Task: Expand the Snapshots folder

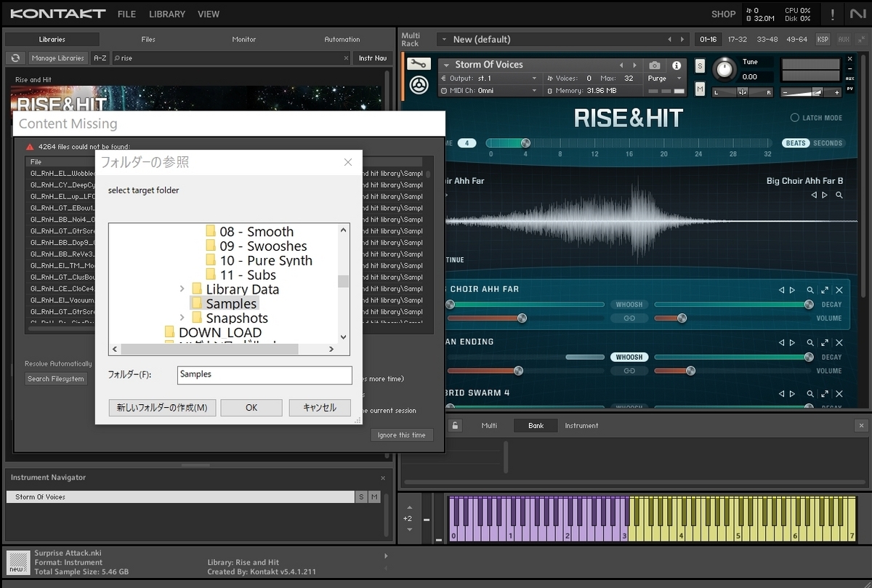Action: [182, 318]
